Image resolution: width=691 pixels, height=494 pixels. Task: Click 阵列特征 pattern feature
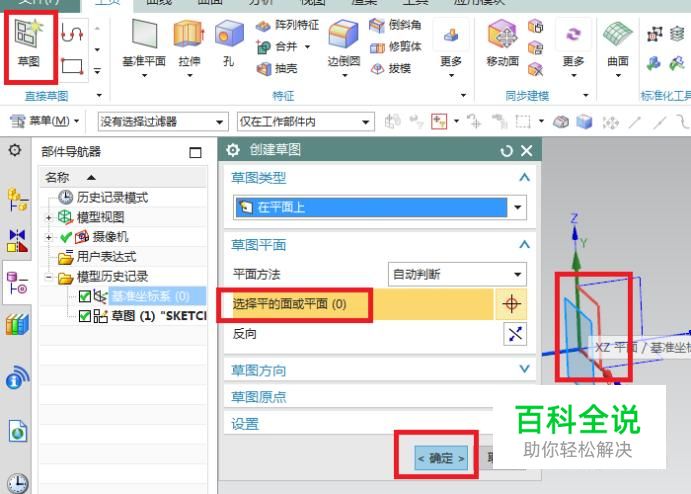287,26
